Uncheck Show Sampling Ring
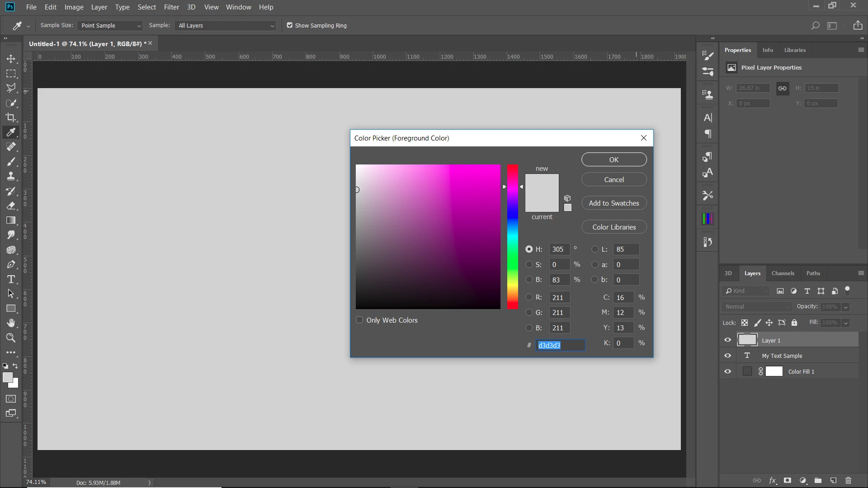This screenshot has width=868, height=488. [x=290, y=25]
